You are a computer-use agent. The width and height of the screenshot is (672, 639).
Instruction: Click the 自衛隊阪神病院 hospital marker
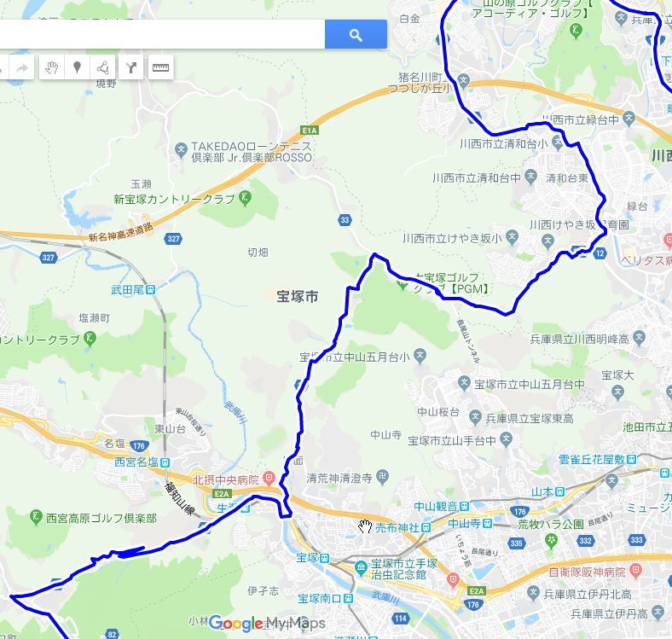coord(636,571)
